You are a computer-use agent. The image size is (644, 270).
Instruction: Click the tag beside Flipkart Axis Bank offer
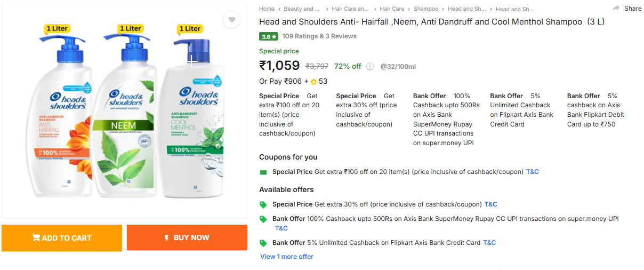263,243
